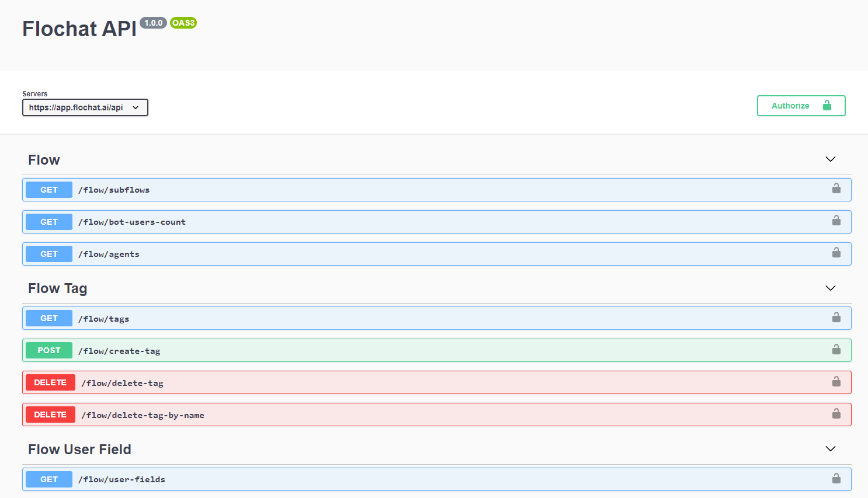Open the /flow/delete-tag endpoint path

(x=122, y=383)
